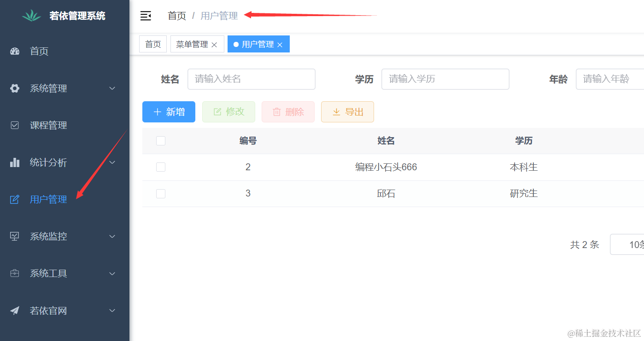Close the 菜单管理 tab
Image resolution: width=644 pixels, height=341 pixels.
pyautogui.click(x=214, y=45)
